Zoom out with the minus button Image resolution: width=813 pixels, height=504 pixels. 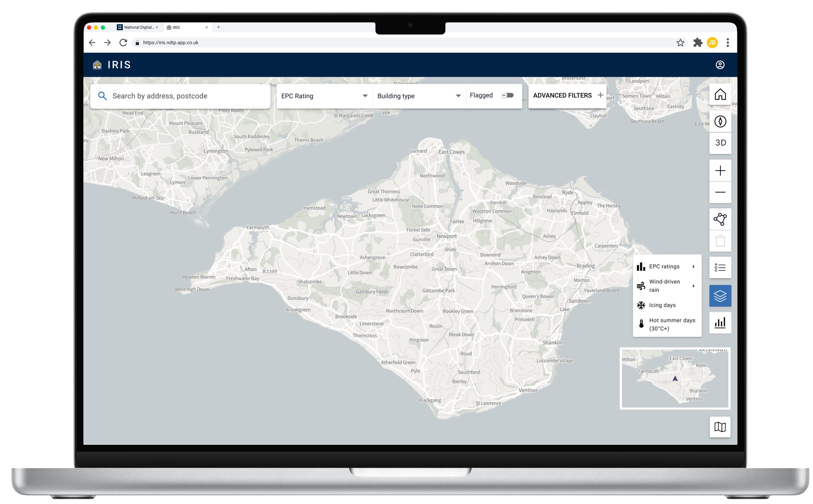point(720,192)
